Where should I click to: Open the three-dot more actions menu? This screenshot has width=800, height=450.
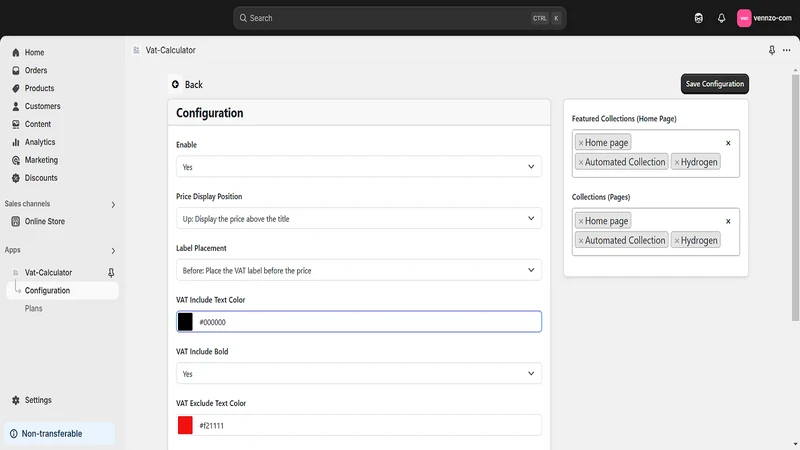click(x=787, y=50)
